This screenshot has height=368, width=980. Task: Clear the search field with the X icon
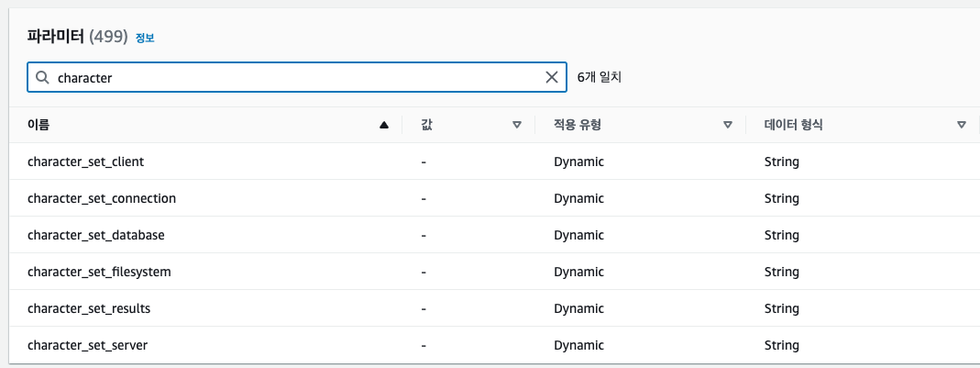552,78
